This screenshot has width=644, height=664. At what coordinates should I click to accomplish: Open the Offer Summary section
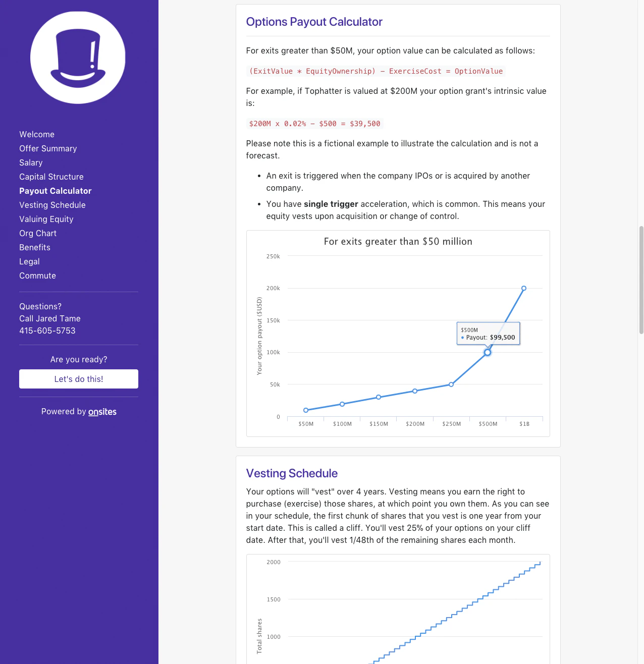click(48, 148)
